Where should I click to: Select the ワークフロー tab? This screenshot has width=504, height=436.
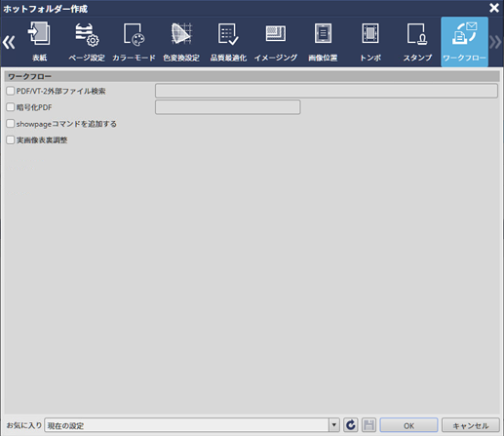pos(464,42)
